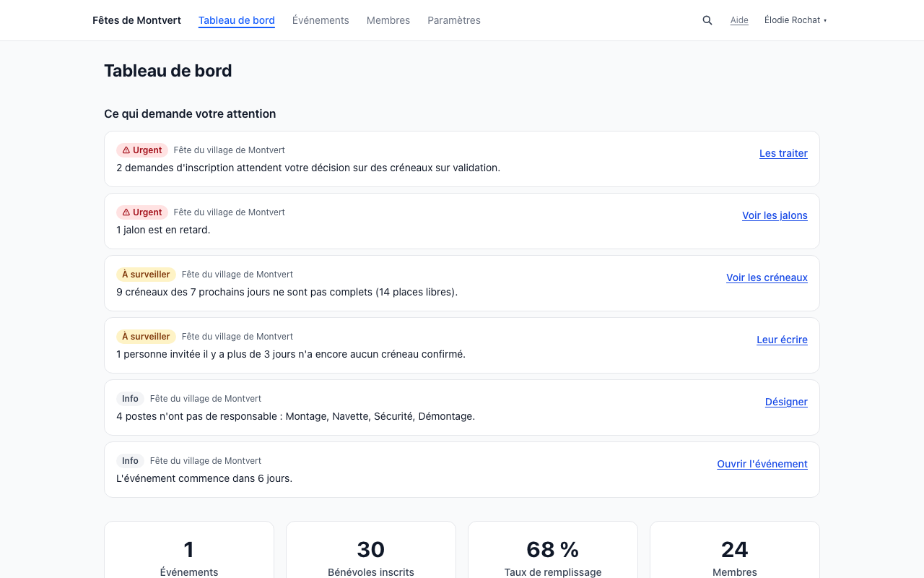924x578 pixels.
Task: Expand the Élodie Rochat user menu
Action: 796,20
